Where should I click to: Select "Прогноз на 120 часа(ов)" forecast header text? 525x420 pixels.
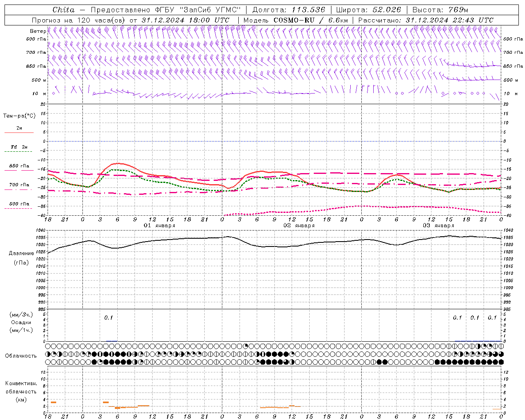[79, 20]
